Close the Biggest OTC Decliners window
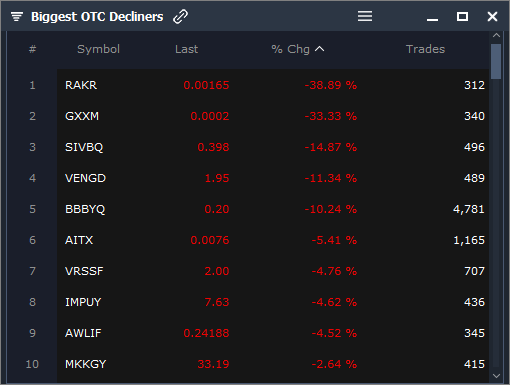Image resolution: width=510 pixels, height=385 pixels. tap(492, 16)
